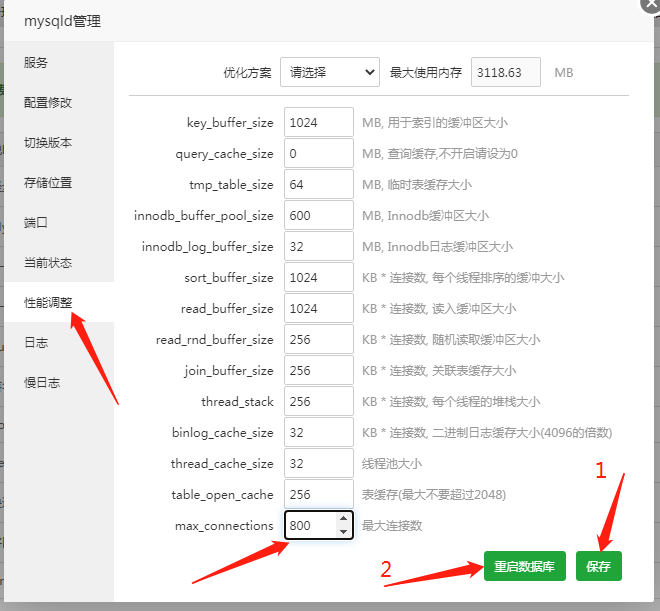This screenshot has height=611, width=660.
Task: Click the innodb_buffer_pool_size field
Action: coord(318,216)
